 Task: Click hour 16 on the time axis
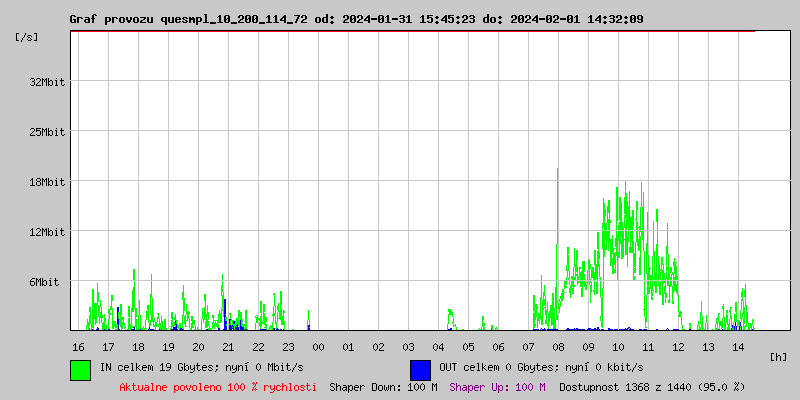point(78,346)
